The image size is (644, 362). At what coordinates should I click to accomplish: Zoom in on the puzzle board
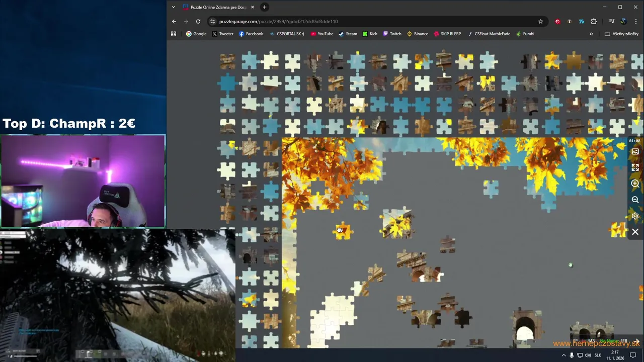click(x=635, y=184)
